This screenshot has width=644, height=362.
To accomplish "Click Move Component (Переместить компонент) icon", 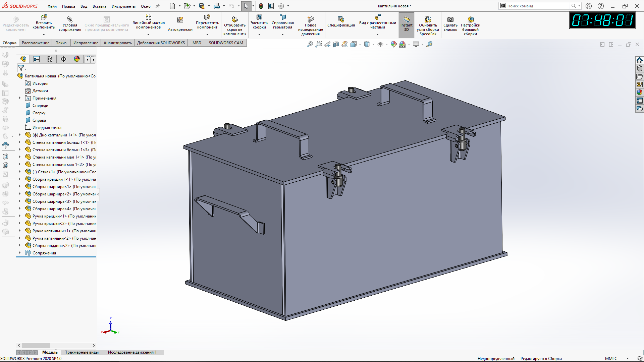I will 207,17.
